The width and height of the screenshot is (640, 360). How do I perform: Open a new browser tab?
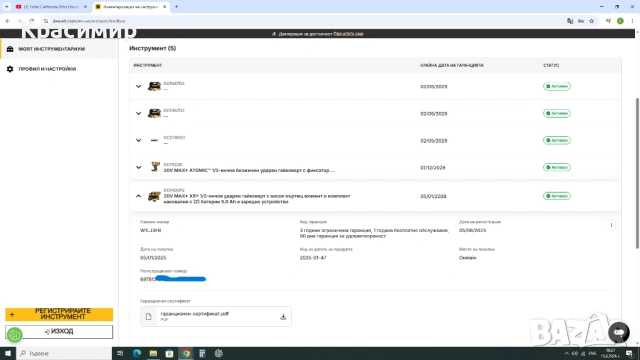176,7
